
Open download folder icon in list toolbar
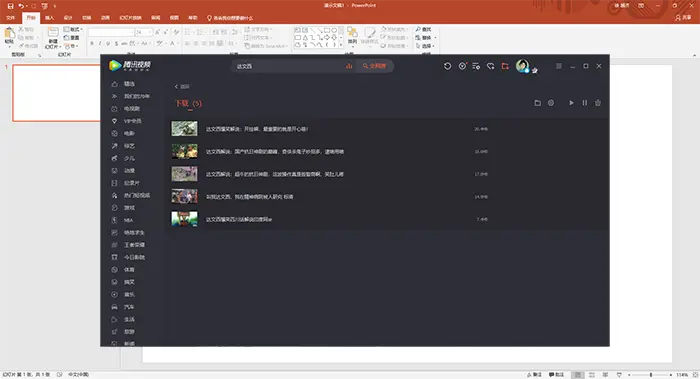538,103
